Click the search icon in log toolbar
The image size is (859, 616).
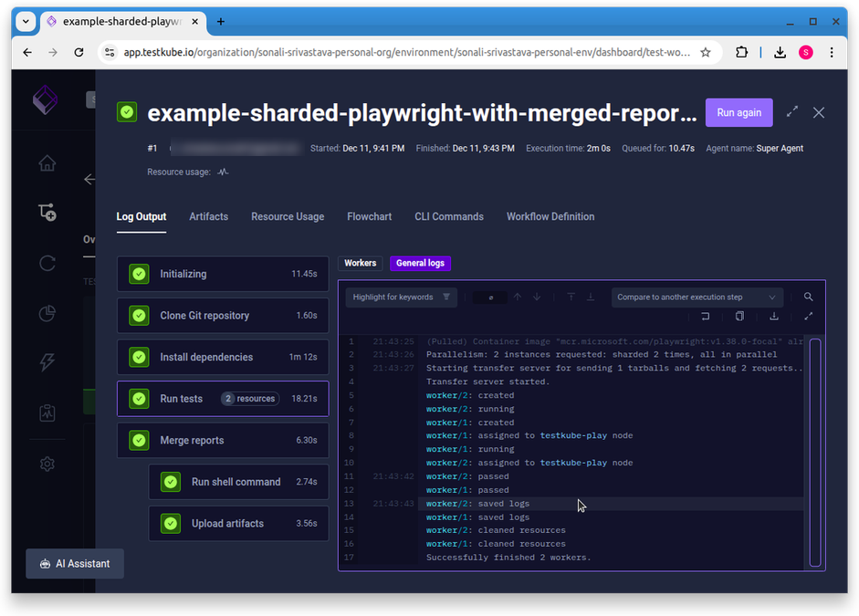(808, 297)
